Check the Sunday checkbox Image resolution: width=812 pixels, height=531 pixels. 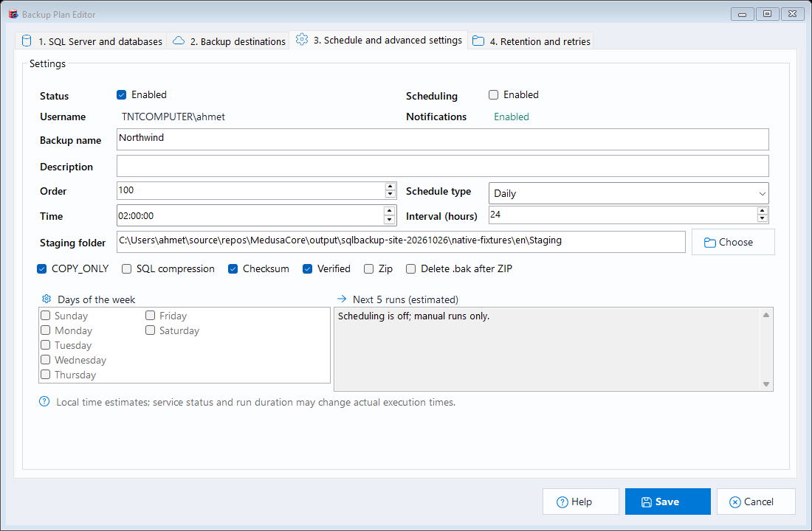[x=46, y=316]
